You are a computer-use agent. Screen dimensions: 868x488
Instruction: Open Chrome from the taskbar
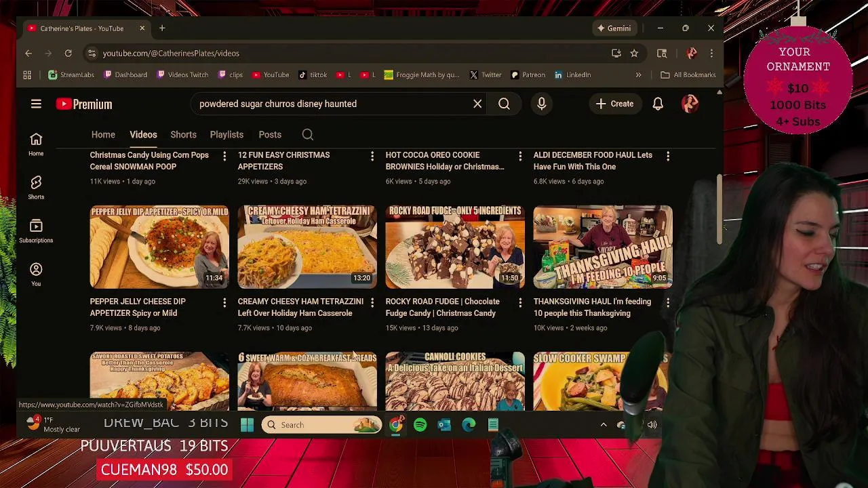click(396, 425)
